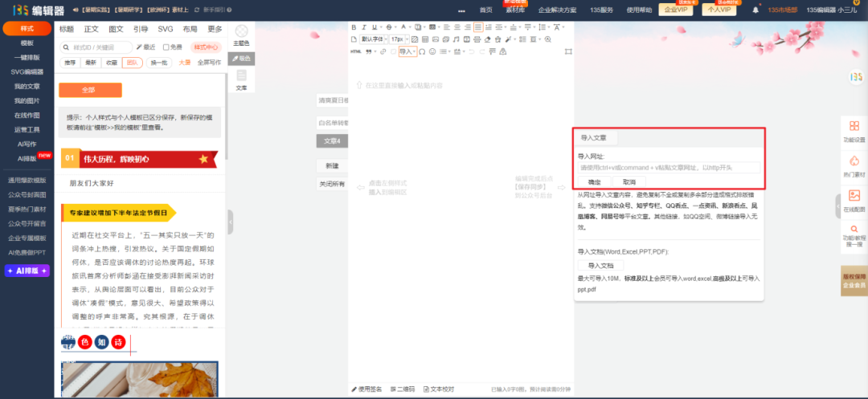
Task: Align text to the right
Action: 468,27
